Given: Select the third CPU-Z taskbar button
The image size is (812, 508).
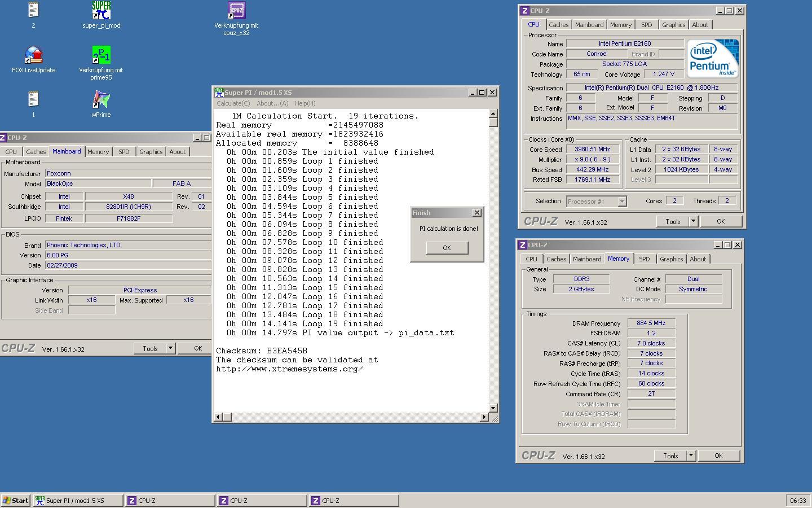Looking at the screenshot, I should pos(354,500).
